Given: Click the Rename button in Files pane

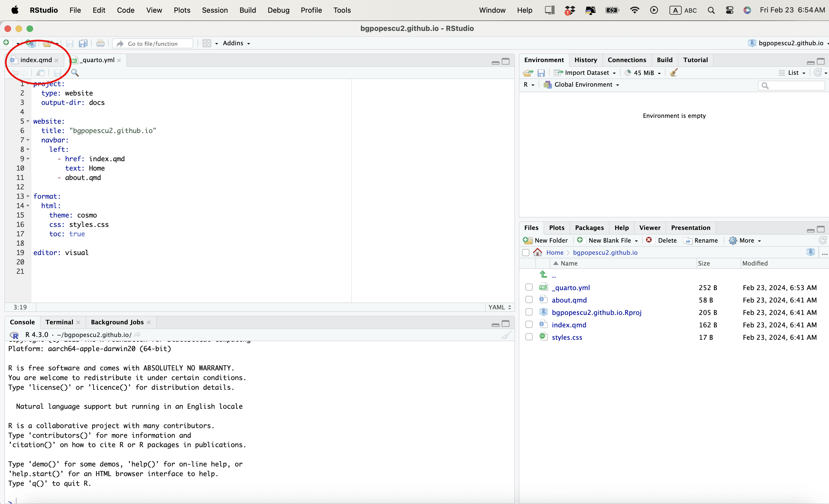Looking at the screenshot, I should pos(701,240).
